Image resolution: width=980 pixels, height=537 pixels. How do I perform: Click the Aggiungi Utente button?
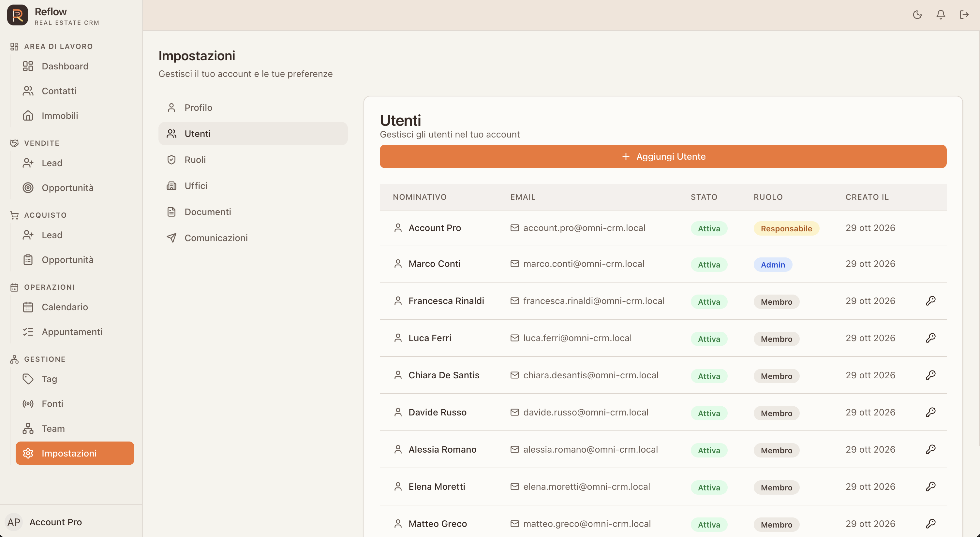[663, 156]
